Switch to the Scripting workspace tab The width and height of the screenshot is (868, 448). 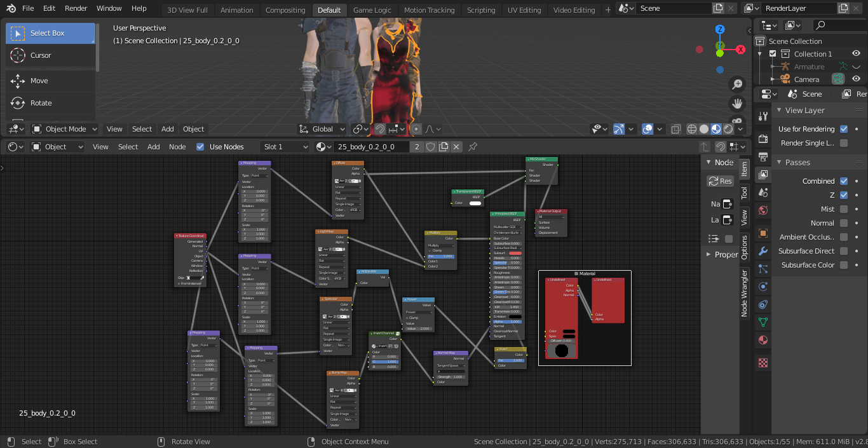(481, 10)
